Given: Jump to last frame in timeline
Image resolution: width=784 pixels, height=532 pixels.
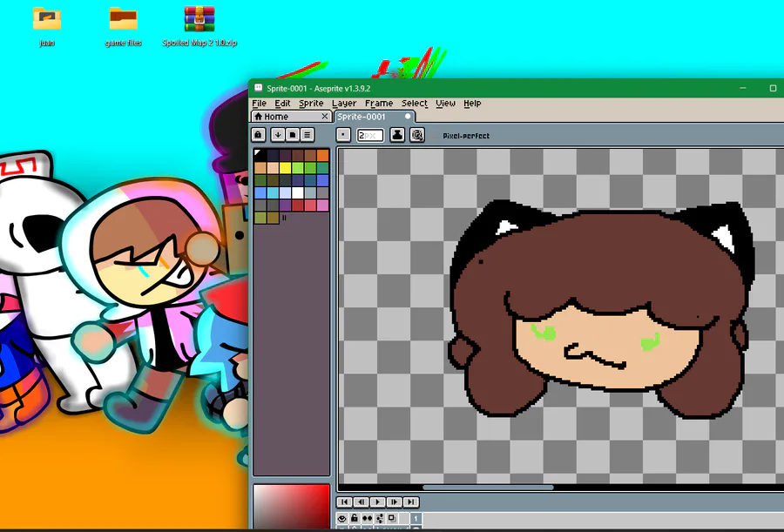Looking at the screenshot, I should (x=410, y=502).
